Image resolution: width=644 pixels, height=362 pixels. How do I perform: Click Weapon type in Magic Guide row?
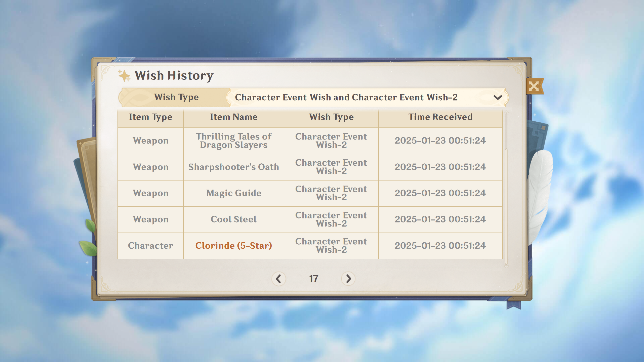coord(150,193)
